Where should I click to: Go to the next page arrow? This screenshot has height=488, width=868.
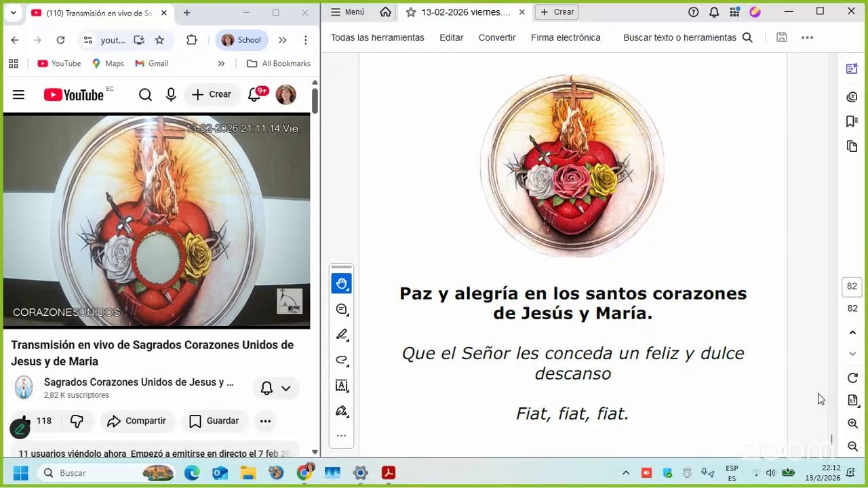853,354
